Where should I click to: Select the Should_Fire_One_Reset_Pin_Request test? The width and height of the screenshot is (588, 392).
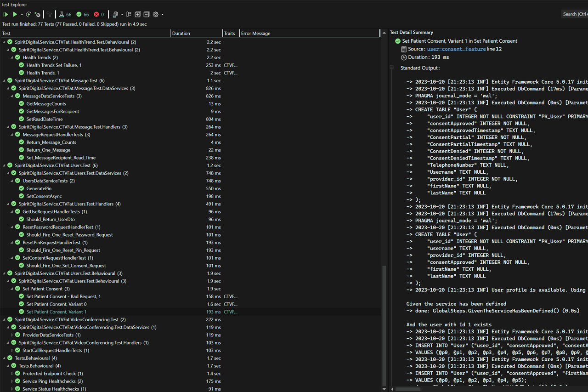pyautogui.click(x=63, y=250)
